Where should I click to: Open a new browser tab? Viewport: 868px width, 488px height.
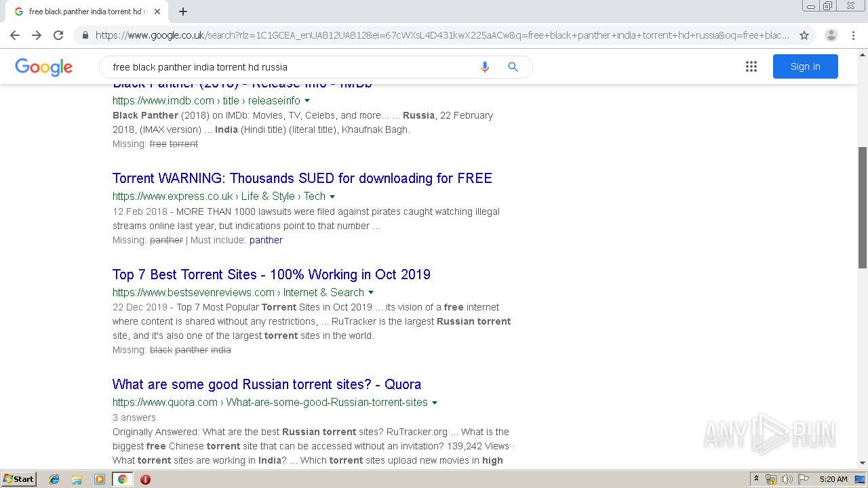coord(183,12)
